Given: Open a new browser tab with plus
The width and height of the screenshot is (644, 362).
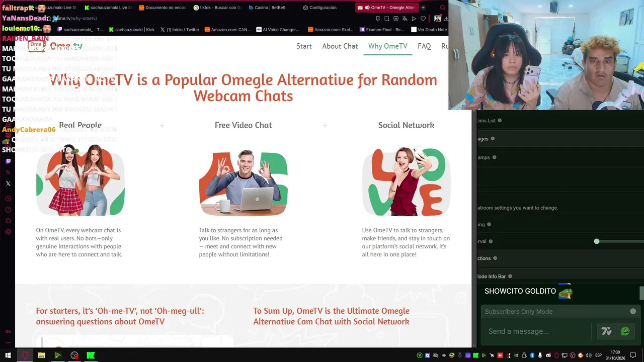Looking at the screenshot, I should point(423,8).
